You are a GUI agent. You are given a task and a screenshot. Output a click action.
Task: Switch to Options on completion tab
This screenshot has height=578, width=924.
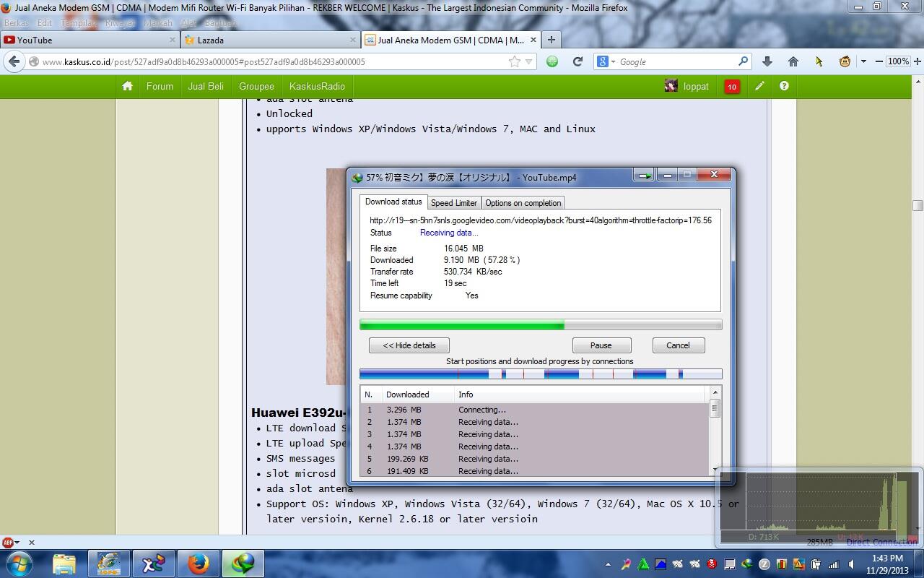[523, 203]
